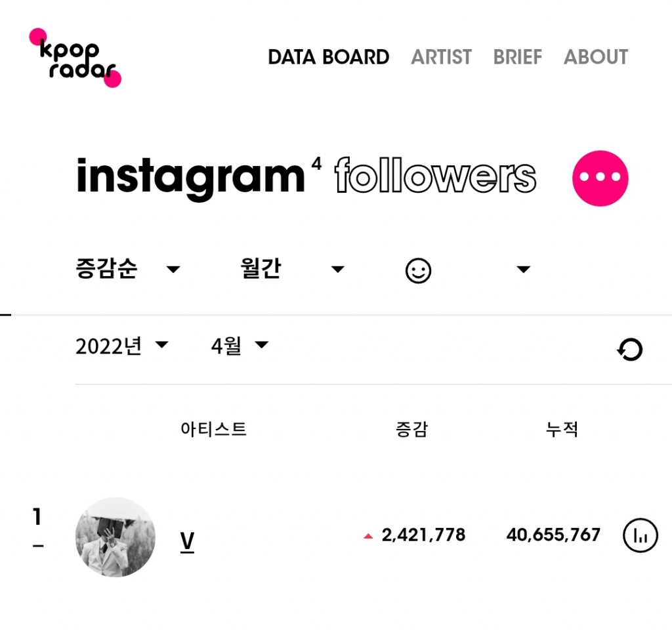The height and width of the screenshot is (633, 672).
Task: Click the refresh reset icon
Action: point(630,350)
